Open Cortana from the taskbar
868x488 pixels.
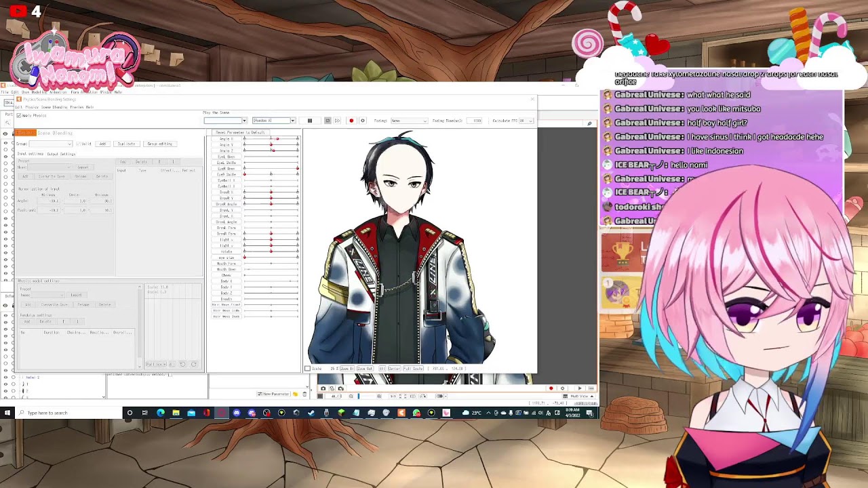point(130,413)
